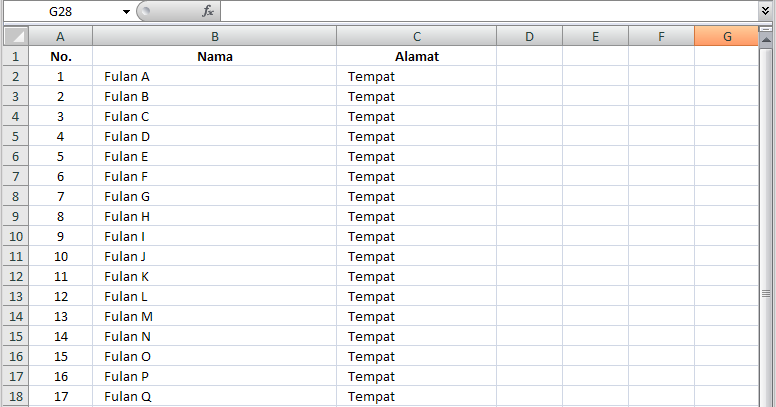Select column G header
Viewport: 776px width, 407px height.
(727, 36)
